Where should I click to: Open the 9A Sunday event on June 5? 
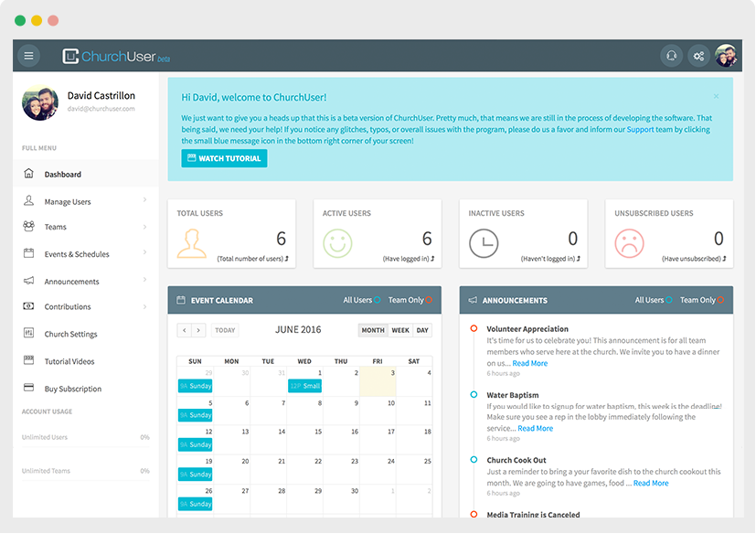195,415
